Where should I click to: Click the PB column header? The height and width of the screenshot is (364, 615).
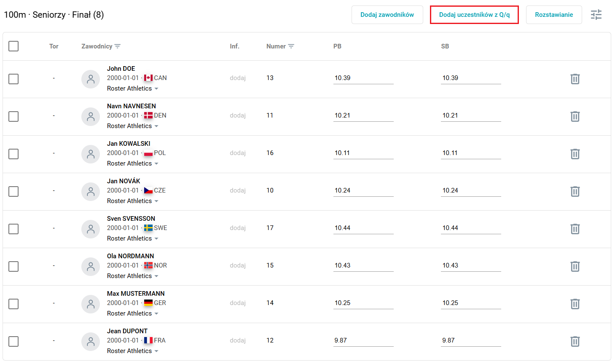coord(337,46)
